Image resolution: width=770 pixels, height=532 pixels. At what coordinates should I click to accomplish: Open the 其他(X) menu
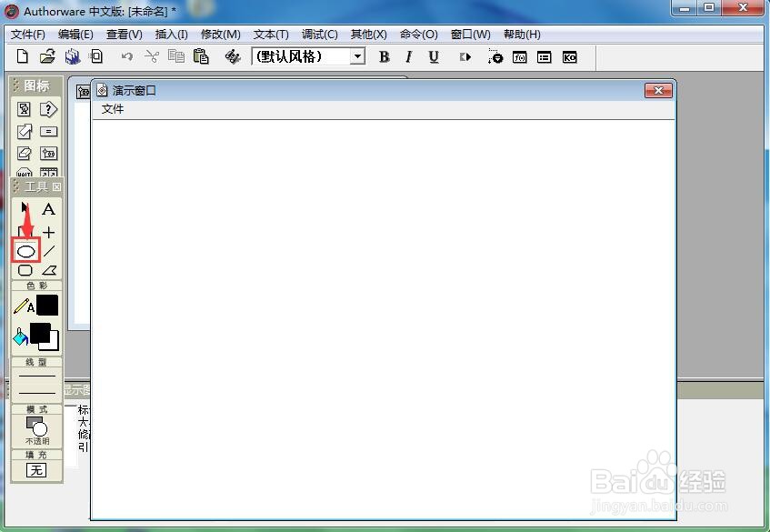tap(369, 35)
